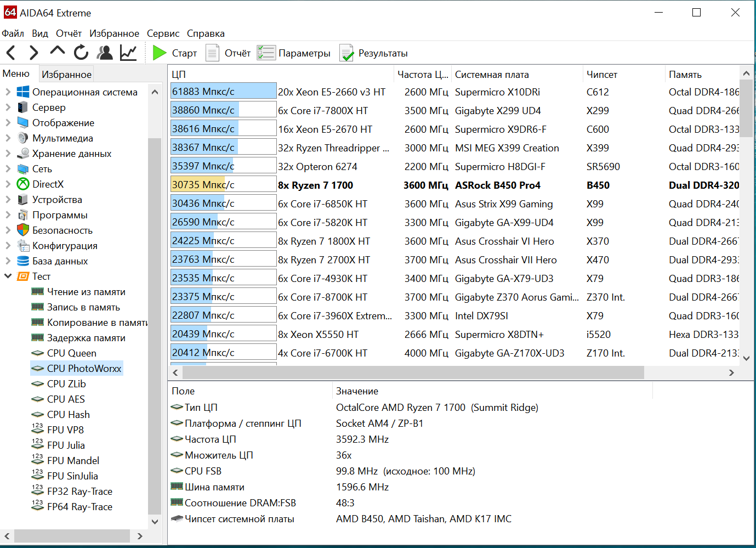Select the Чтение из памяти benchmark
The image size is (756, 548).
click(86, 292)
